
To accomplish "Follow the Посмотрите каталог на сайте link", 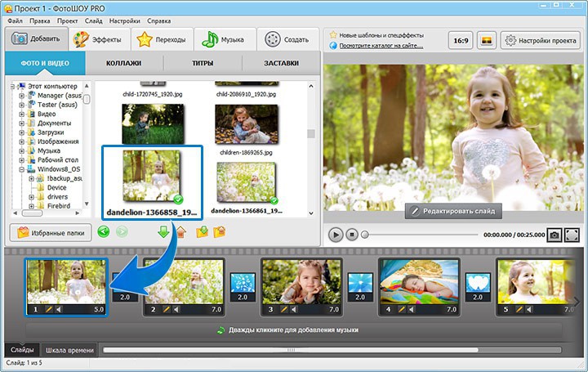I will 381,46.
